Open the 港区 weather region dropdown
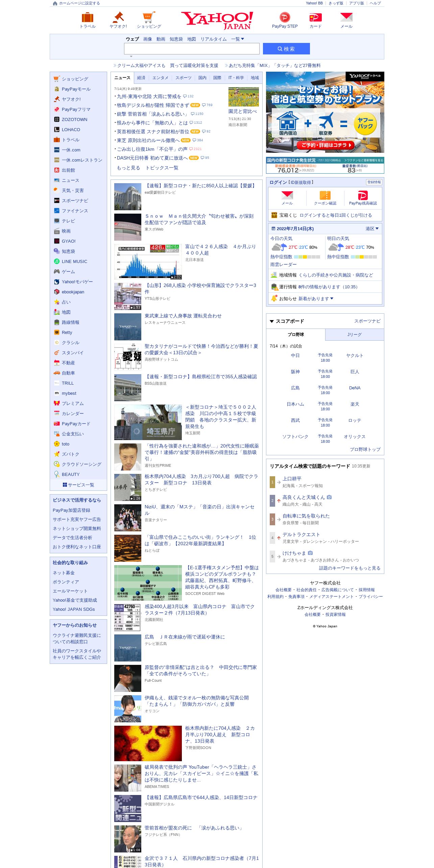 [x=372, y=229]
